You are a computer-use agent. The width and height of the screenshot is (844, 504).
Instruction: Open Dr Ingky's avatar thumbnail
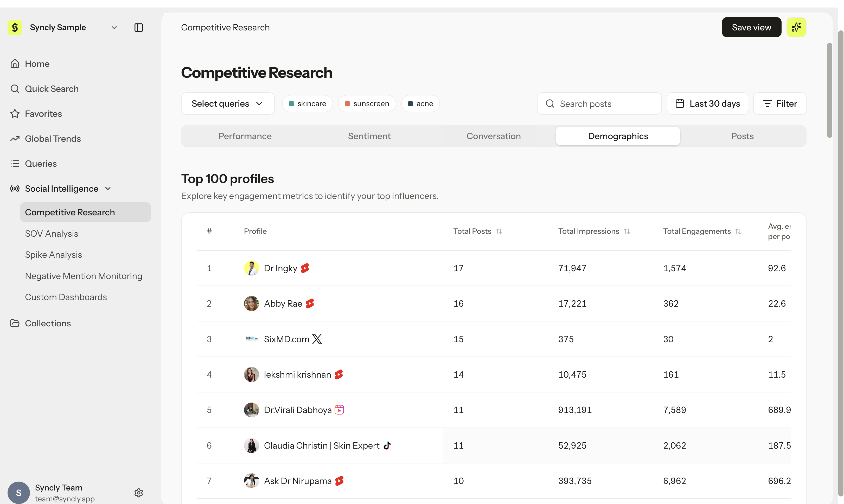pyautogui.click(x=251, y=268)
